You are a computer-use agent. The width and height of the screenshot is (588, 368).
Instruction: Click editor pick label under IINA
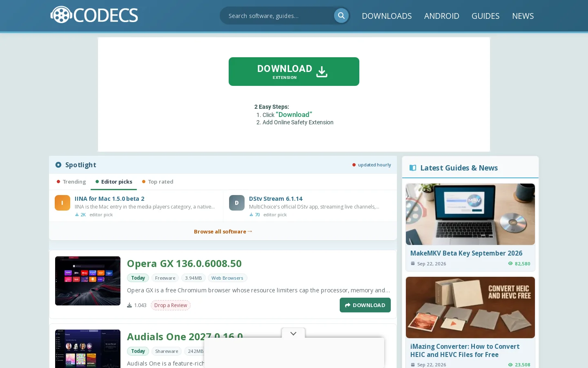click(101, 215)
